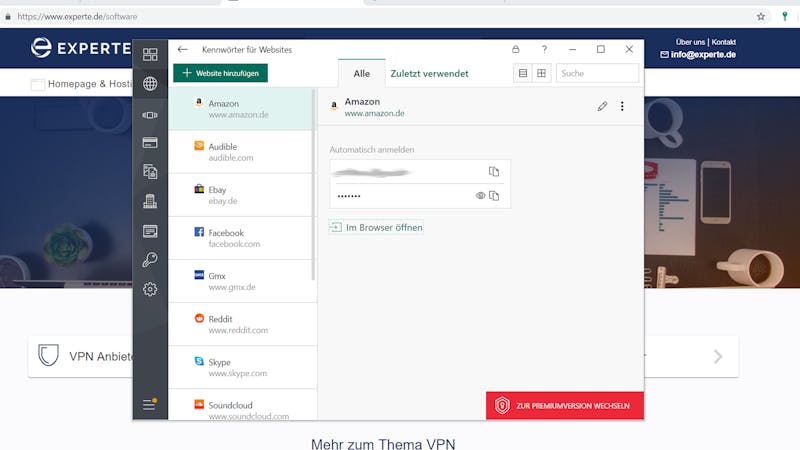
Task: Switch to Zuletzt verwendet tab
Action: coord(429,73)
